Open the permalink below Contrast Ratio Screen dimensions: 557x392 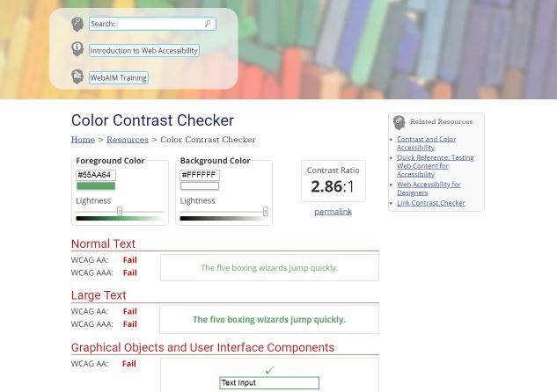tap(333, 212)
